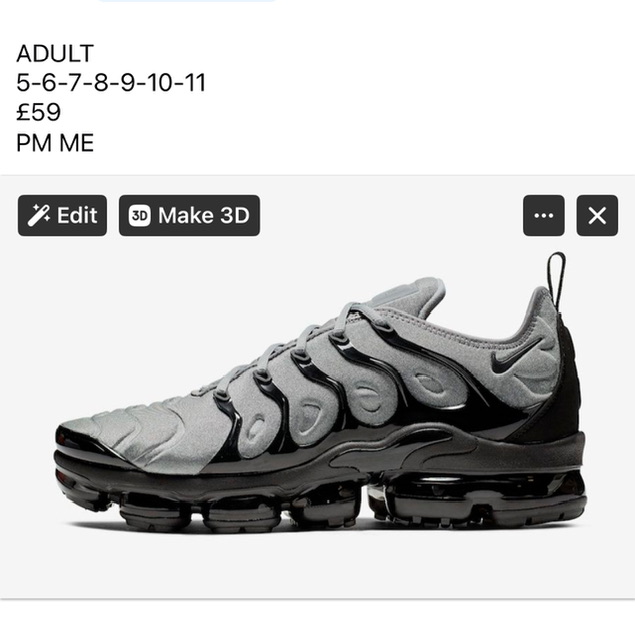This screenshot has height=640, width=635.
Task: Click the black air sole under heel
Action: click(x=477, y=500)
